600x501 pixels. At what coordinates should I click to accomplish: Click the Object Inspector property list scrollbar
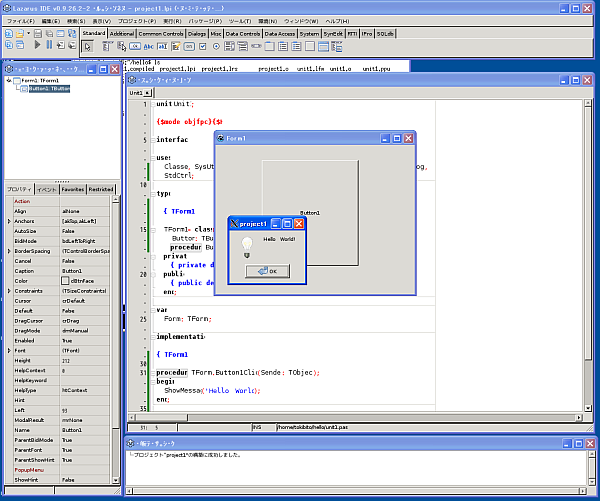[x=116, y=340]
